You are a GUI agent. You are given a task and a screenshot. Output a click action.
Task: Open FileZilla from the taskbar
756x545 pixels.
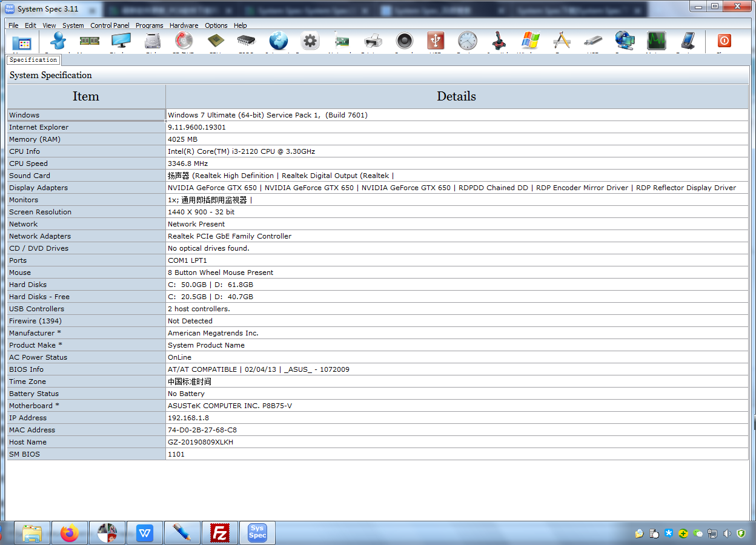pyautogui.click(x=219, y=533)
